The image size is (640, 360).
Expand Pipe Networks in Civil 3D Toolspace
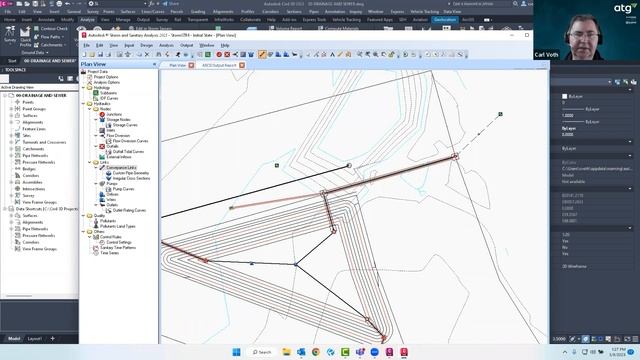pyautogui.click(x=11, y=156)
